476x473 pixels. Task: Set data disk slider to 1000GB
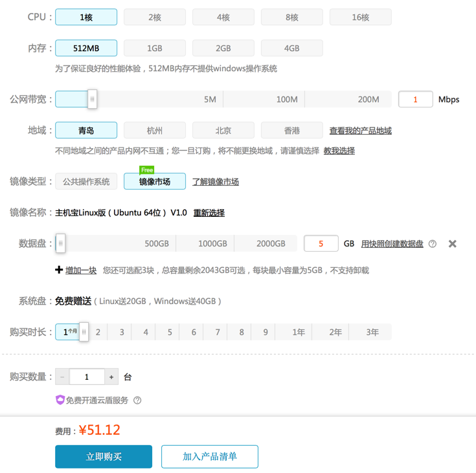(x=212, y=244)
